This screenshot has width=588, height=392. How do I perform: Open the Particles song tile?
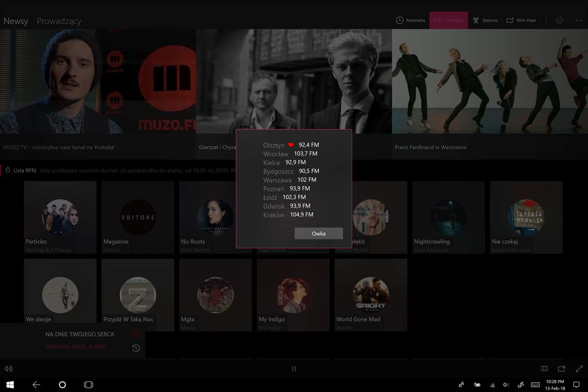pyautogui.click(x=60, y=217)
